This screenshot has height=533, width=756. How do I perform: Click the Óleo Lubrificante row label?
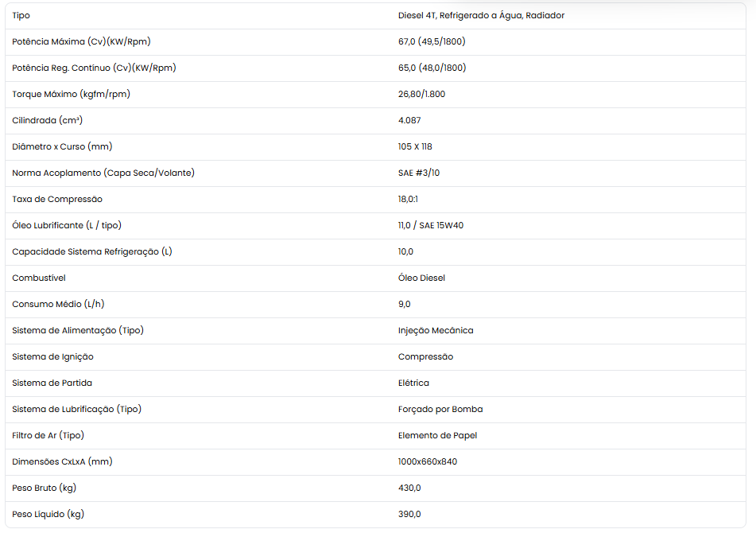click(x=67, y=225)
